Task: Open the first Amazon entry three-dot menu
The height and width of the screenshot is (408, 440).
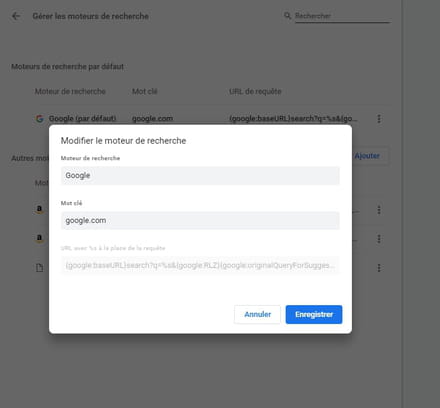Action: (x=379, y=210)
